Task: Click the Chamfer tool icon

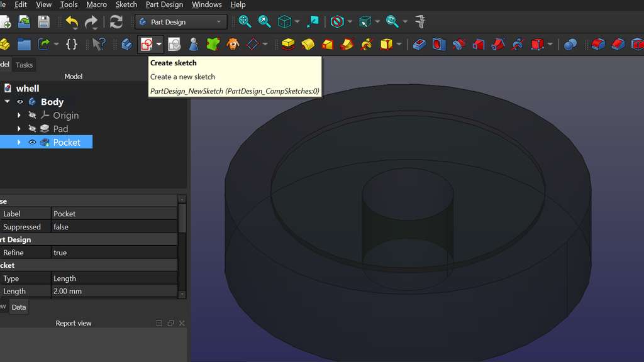Action: (x=618, y=44)
